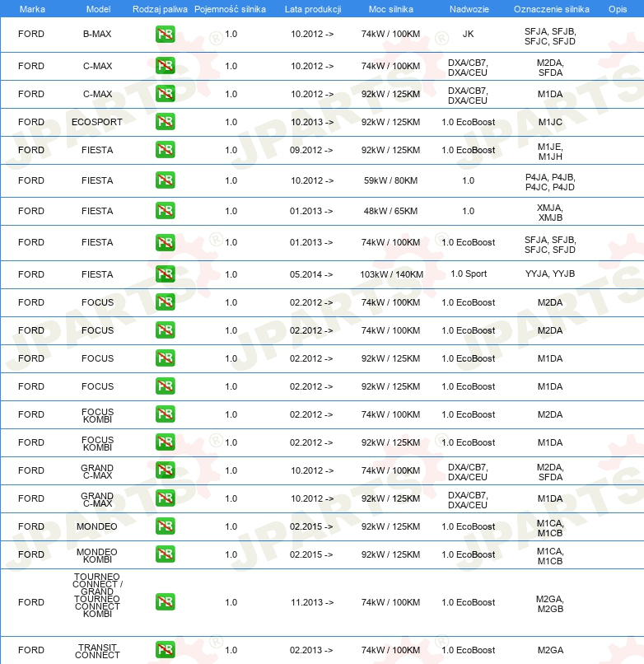The width and height of the screenshot is (644, 664).
Task: Click the 1.0 EcoBoost cell in TRANSIT CONNECT row
Action: click(469, 650)
